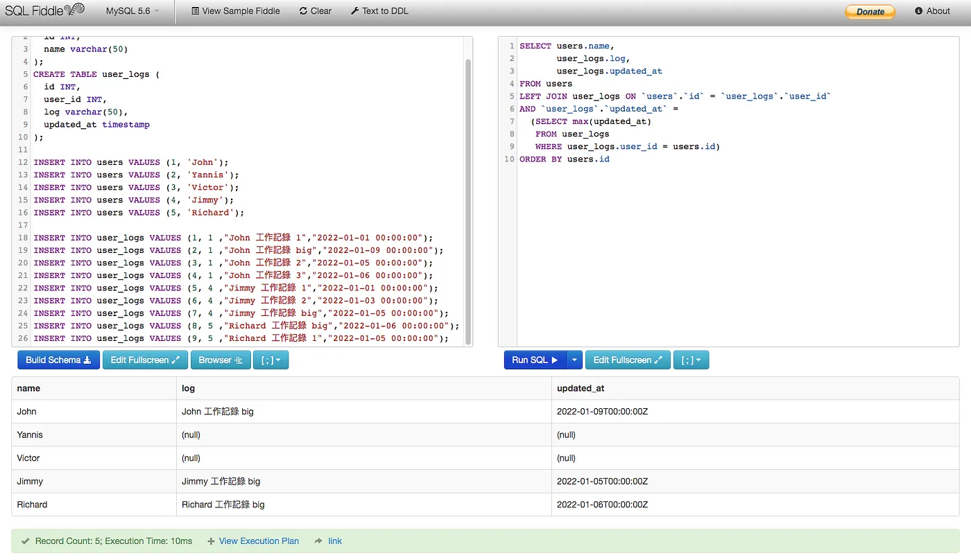
Task: Open the schema Browser
Action: click(x=221, y=360)
